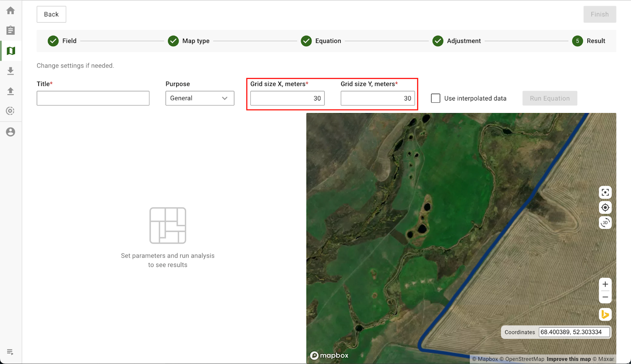Toggle the 3D view map button
This screenshot has width=631, height=364.
pyautogui.click(x=605, y=223)
